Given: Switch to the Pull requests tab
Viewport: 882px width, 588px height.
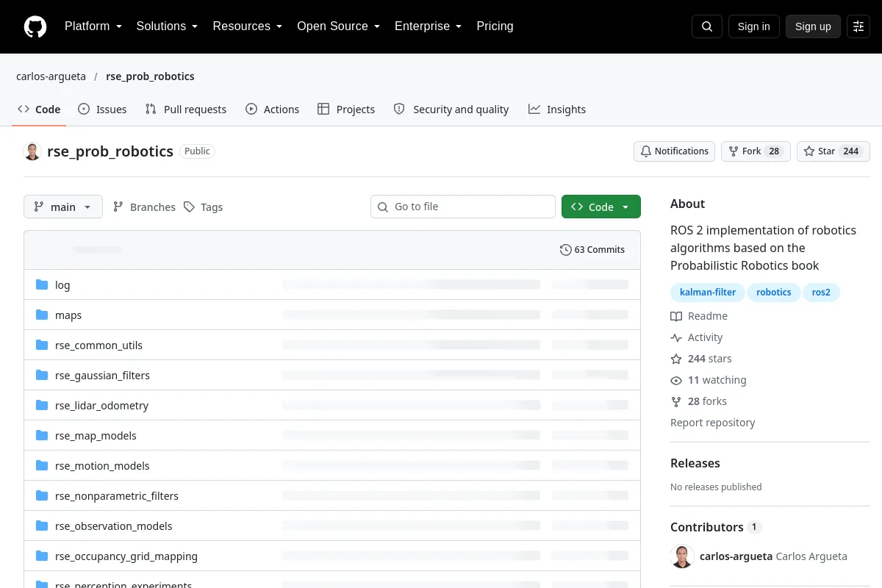Looking at the screenshot, I should [x=186, y=110].
